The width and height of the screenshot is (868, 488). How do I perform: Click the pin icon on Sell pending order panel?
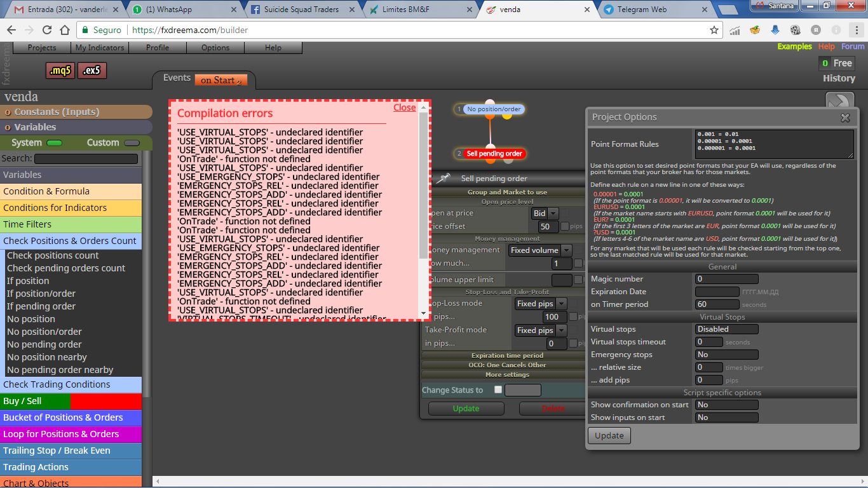443,179
